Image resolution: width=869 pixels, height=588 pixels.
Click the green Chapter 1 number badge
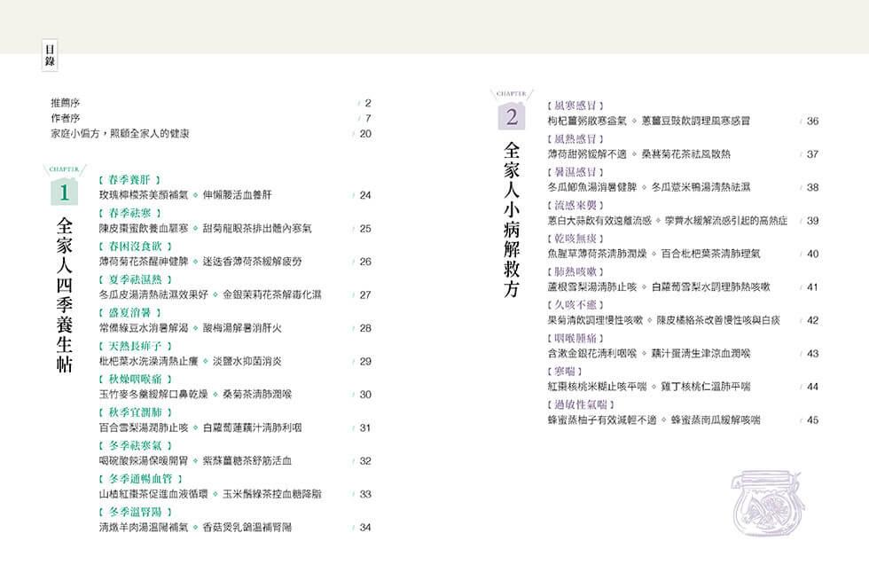pyautogui.click(x=64, y=191)
